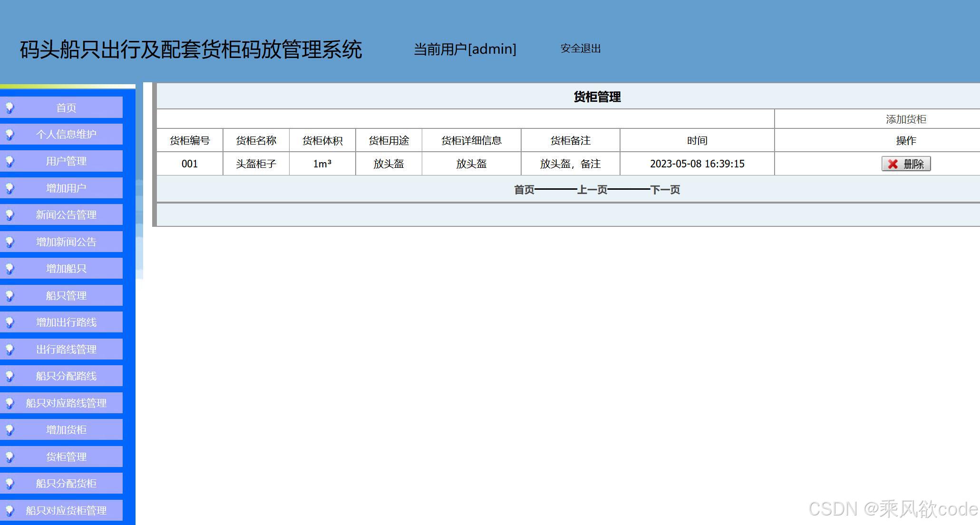The image size is (980, 525).
Task: Click the bulb icon beside 船只分配货柜
Action: coord(10,483)
